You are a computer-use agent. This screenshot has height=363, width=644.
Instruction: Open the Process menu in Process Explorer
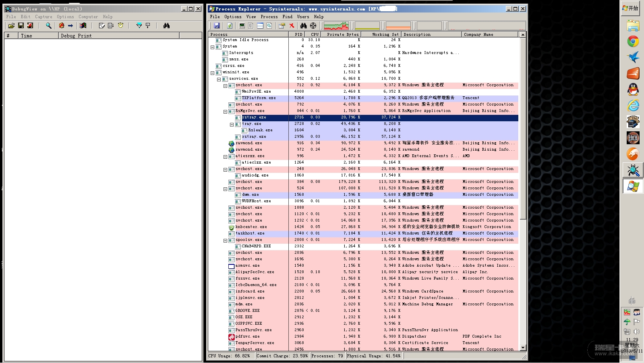269,17
